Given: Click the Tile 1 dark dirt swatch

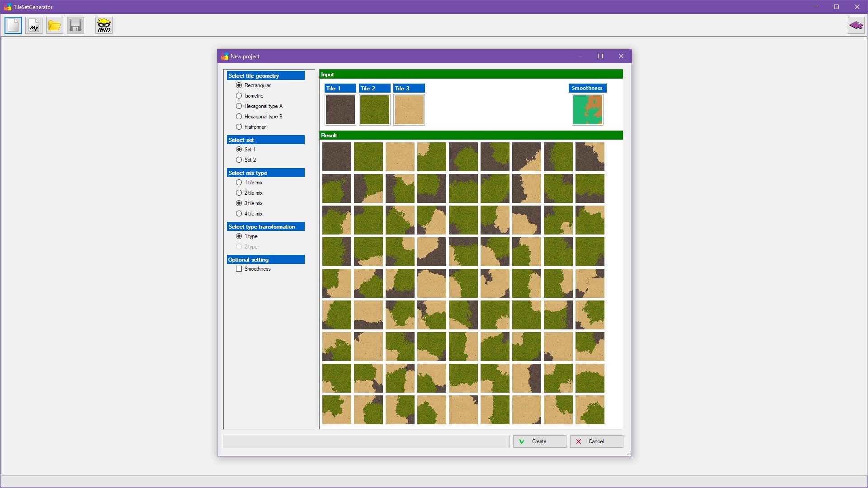Looking at the screenshot, I should [340, 109].
